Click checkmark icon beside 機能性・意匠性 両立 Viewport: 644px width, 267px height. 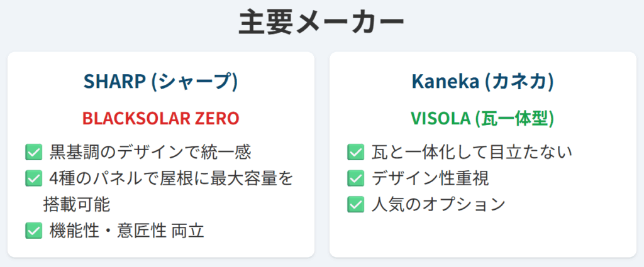33,231
